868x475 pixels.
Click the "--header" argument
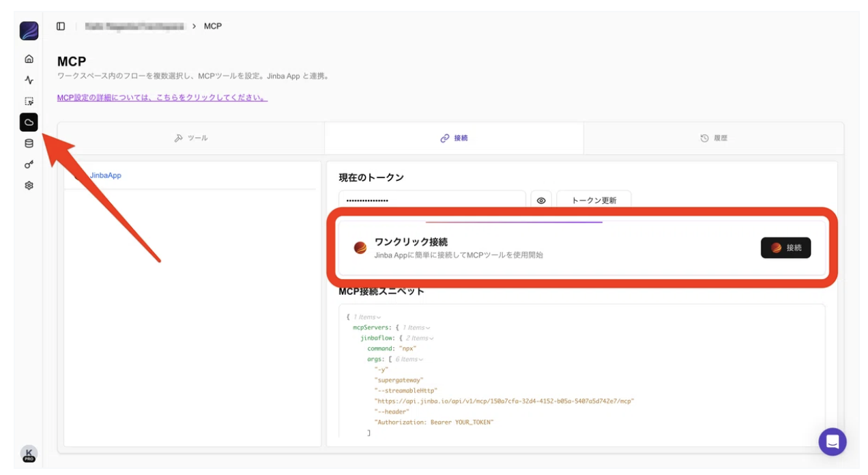[x=392, y=412]
